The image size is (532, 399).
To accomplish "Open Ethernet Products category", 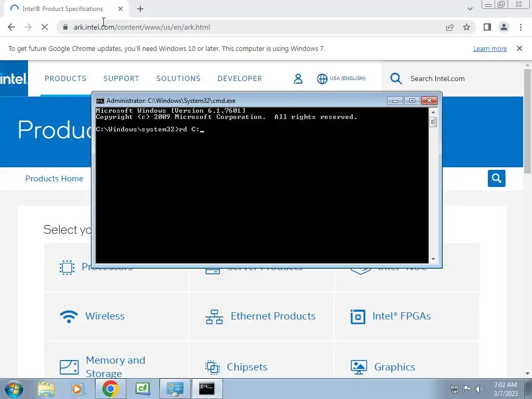I will (x=273, y=316).
